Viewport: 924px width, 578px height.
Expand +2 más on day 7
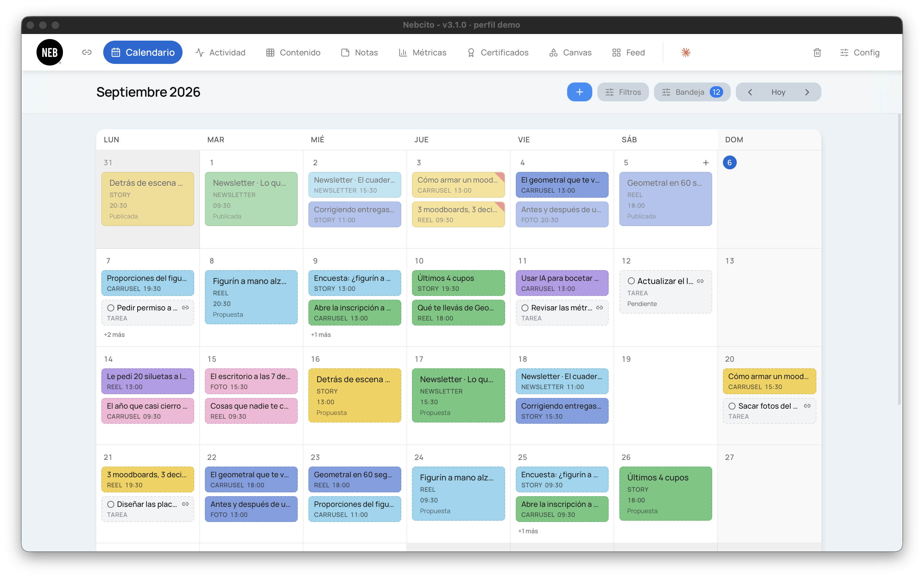point(114,334)
